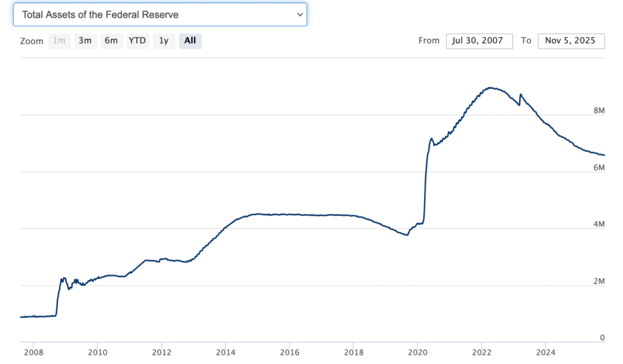Screen dimensions: 623x364
Task: Click the steep vertical rise in 2020
Action: coord(425,182)
